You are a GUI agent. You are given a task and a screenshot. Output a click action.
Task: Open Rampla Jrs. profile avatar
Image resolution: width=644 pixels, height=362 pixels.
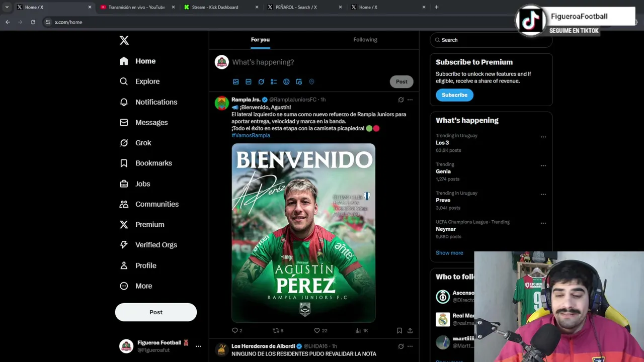pyautogui.click(x=222, y=103)
